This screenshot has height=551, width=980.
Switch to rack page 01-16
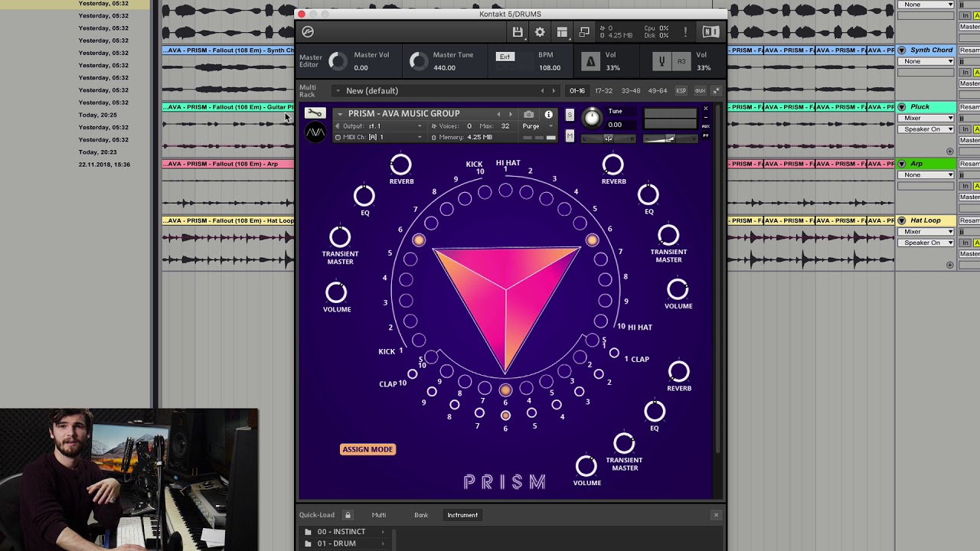coord(577,91)
